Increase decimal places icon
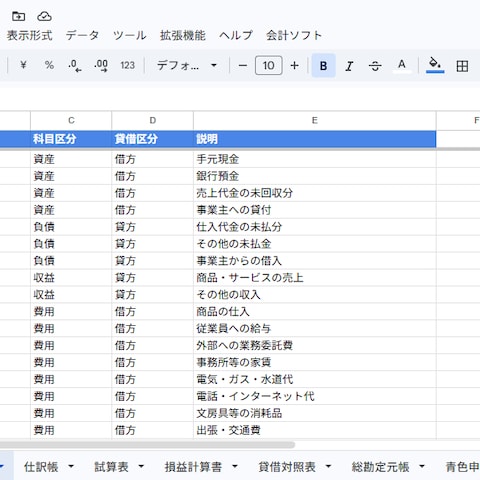Image resolution: width=480 pixels, height=480 pixels. tap(101, 65)
